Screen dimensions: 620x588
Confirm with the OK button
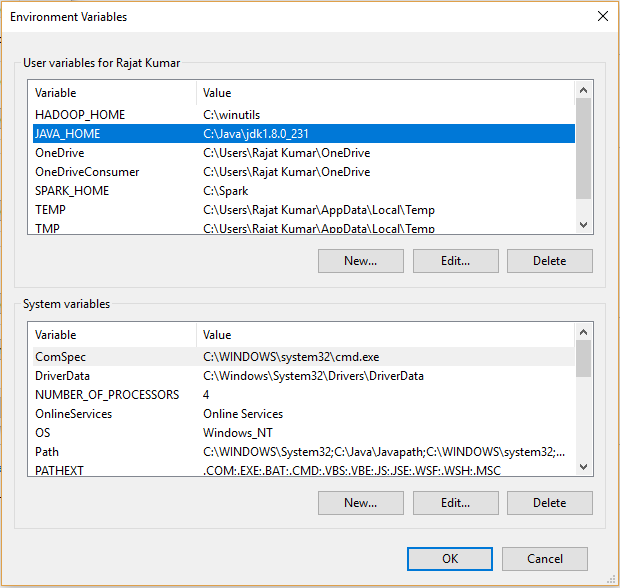pos(450,559)
